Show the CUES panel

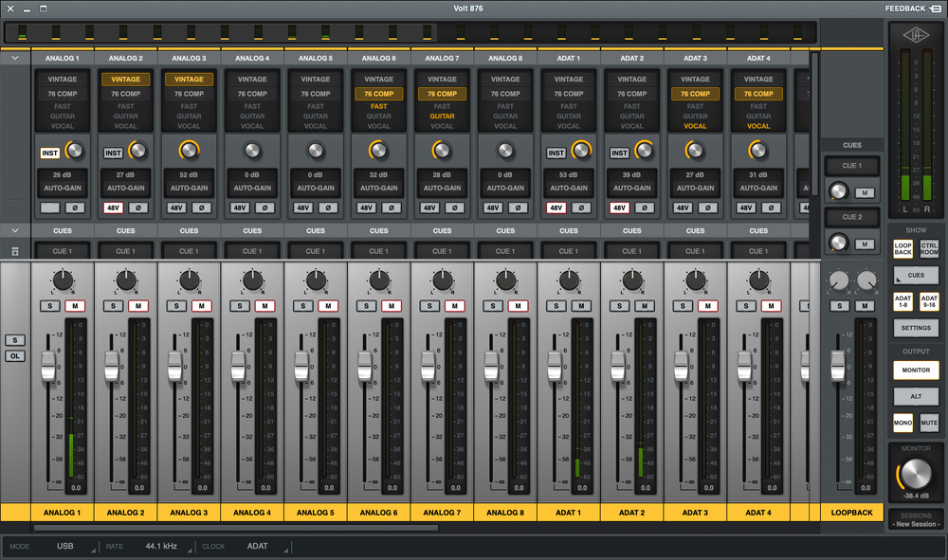click(916, 275)
